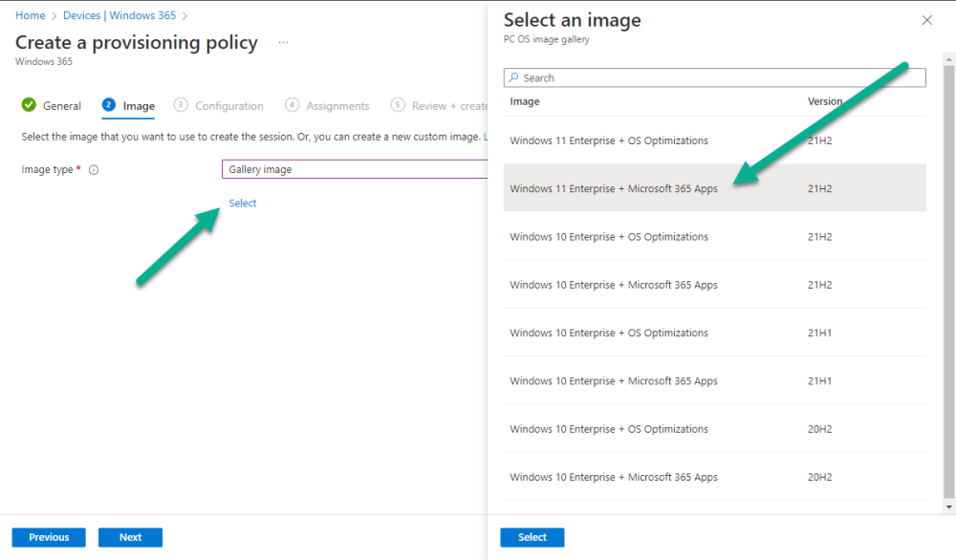The image size is (956, 560).
Task: Select Windows 10 Enterprise + Microsoft 365 Apps 21H2
Action: [x=714, y=285]
